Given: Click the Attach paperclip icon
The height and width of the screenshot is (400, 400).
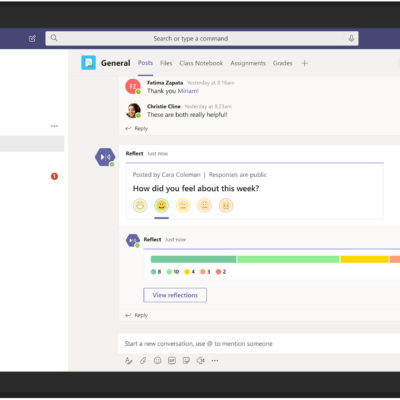Looking at the screenshot, I should pos(143,361).
